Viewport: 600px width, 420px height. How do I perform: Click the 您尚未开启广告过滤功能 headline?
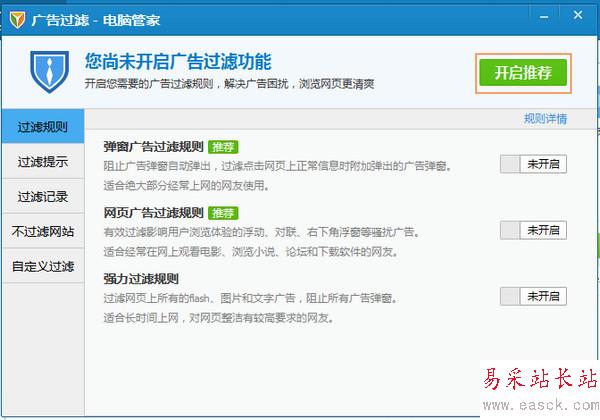click(178, 62)
